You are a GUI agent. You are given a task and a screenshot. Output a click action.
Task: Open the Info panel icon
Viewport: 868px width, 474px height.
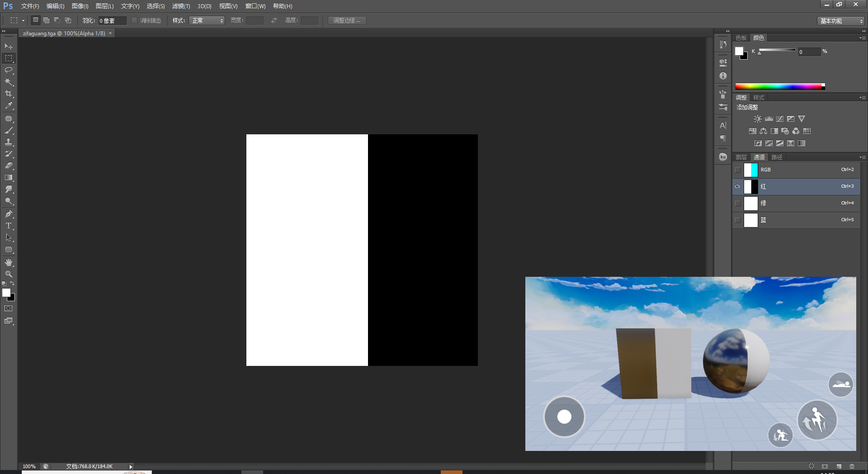pos(723,76)
